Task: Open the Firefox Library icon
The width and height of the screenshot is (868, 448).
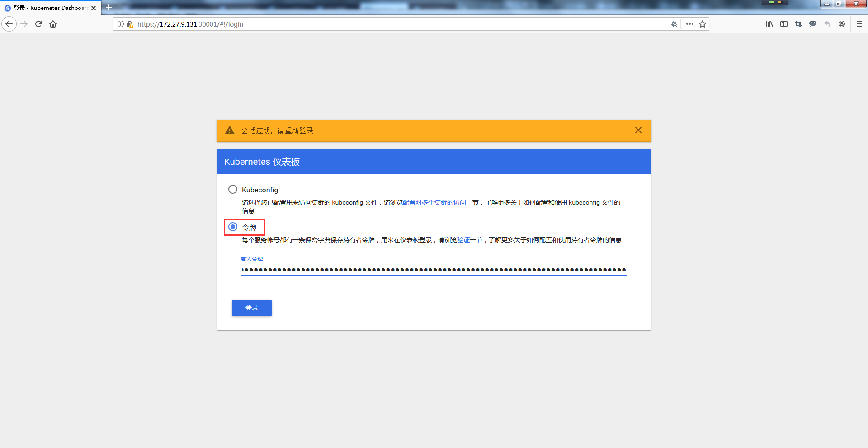Action: [769, 24]
